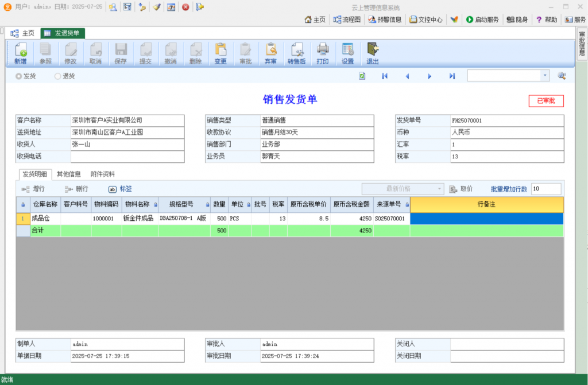Open the 主页 tab
Screen dimensions: 588x385
pyautogui.click(x=22, y=33)
